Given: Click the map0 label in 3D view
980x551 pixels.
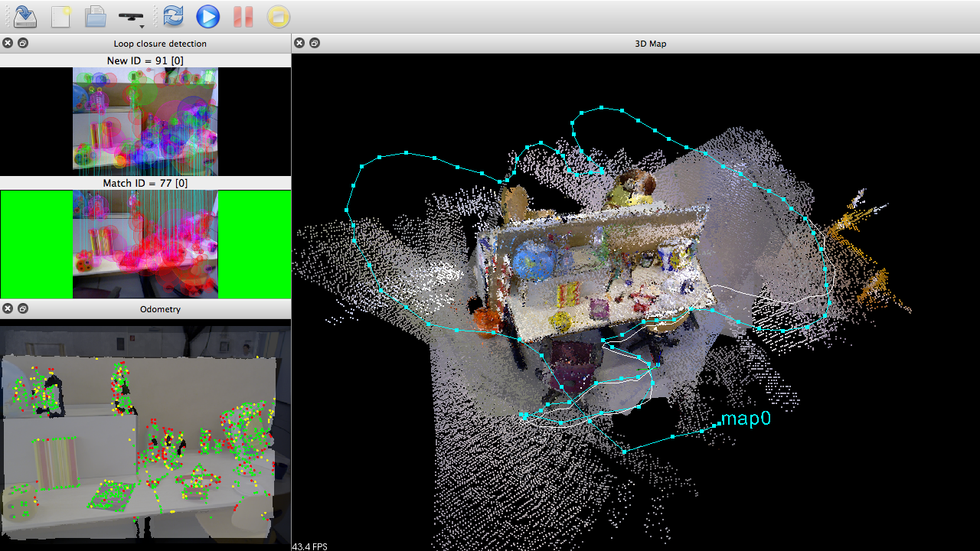Looking at the screenshot, I should coord(746,419).
